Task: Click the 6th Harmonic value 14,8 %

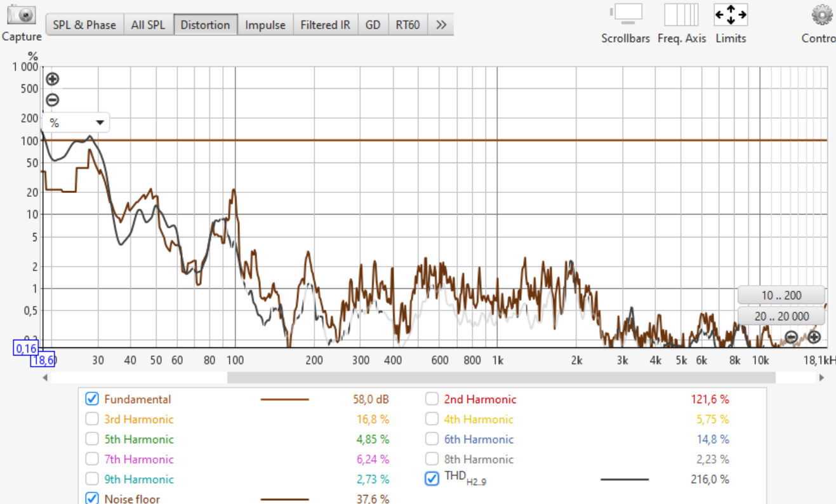Action: [x=712, y=439]
